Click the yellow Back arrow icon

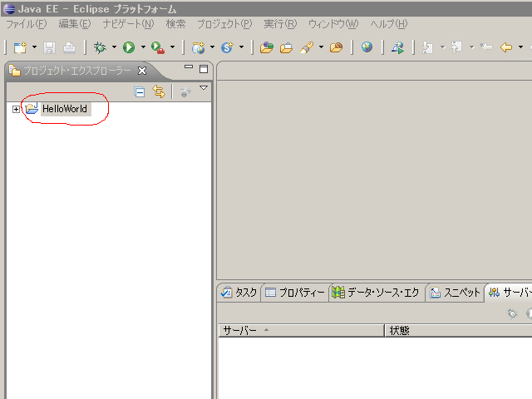pyautogui.click(x=506, y=47)
